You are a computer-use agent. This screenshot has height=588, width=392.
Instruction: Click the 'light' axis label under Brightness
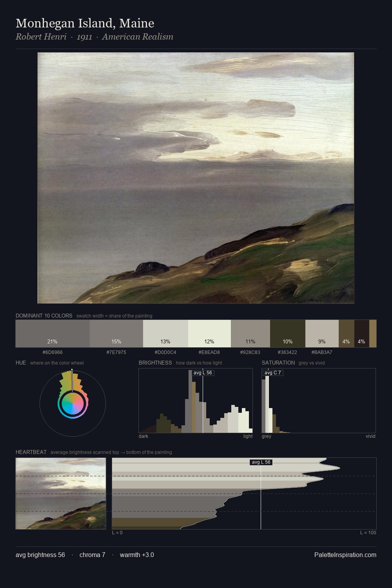tap(248, 436)
